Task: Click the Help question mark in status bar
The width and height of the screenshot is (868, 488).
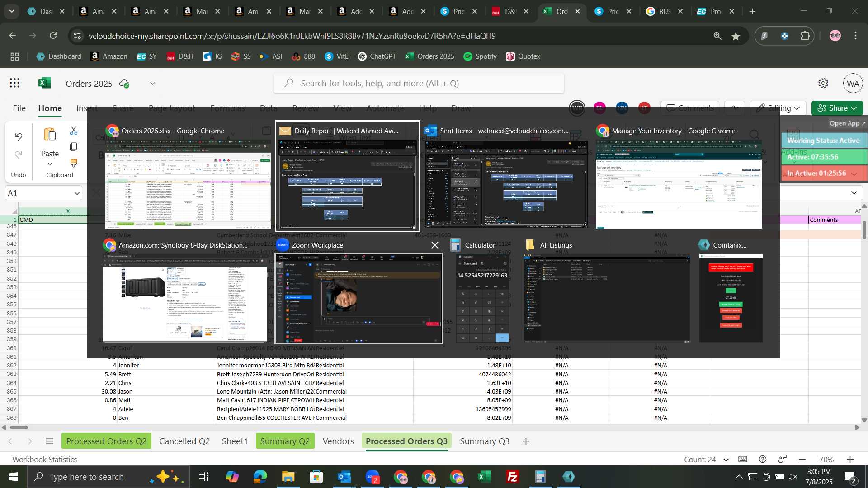Action: pos(763,460)
